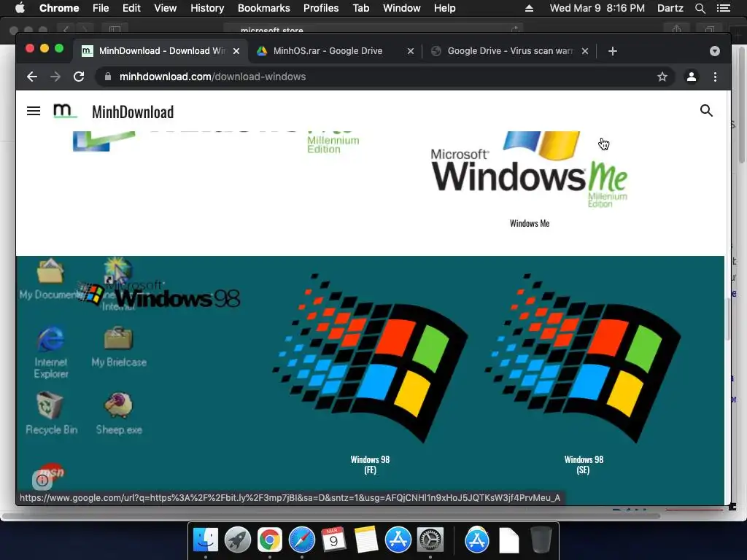
Task: Bookmark this page with the star
Action: coord(662,77)
